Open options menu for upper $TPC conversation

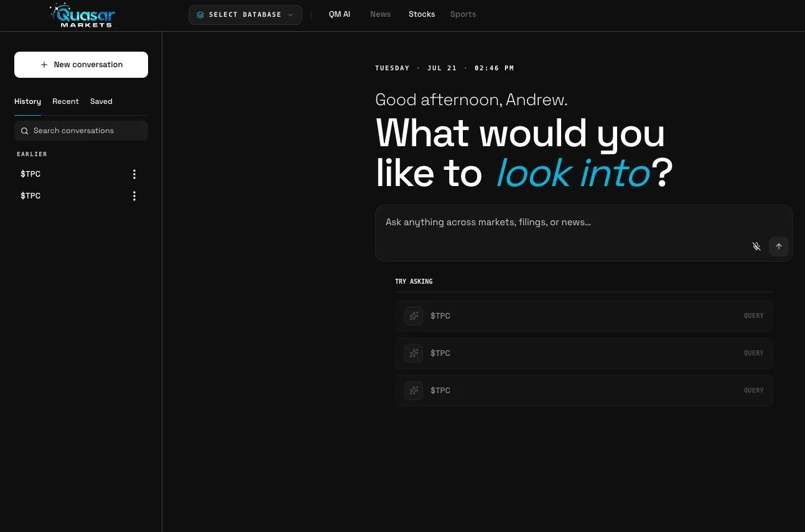[x=134, y=174]
